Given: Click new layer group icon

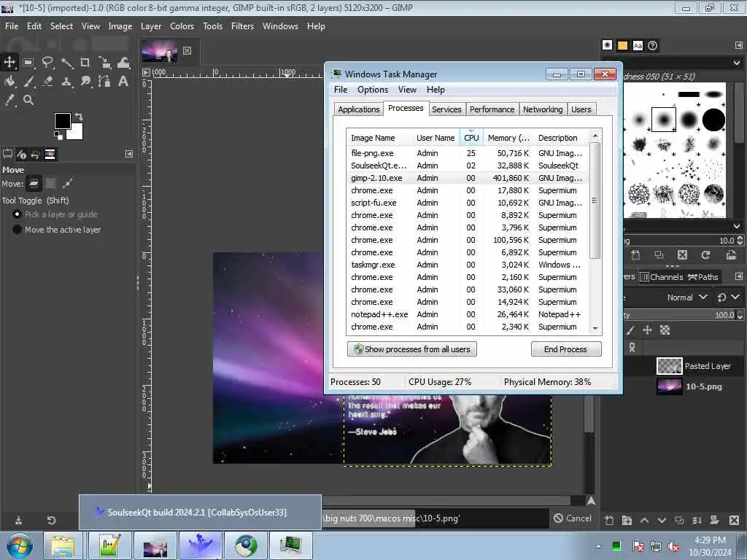Looking at the screenshot, I should [627, 520].
